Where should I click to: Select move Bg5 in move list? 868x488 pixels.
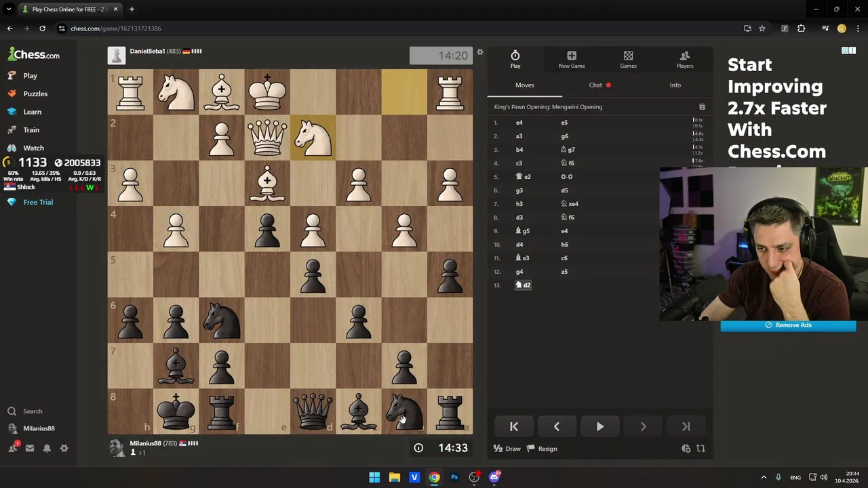[x=523, y=231]
